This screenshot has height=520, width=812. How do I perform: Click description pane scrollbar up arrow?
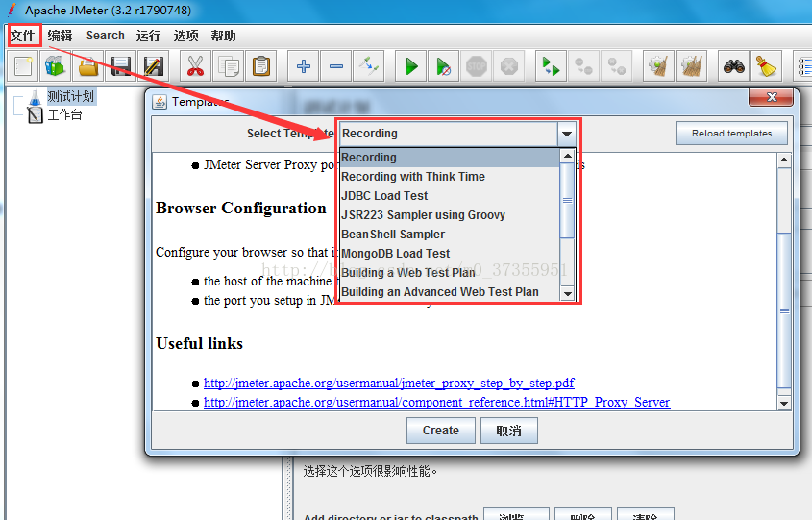coord(784,161)
